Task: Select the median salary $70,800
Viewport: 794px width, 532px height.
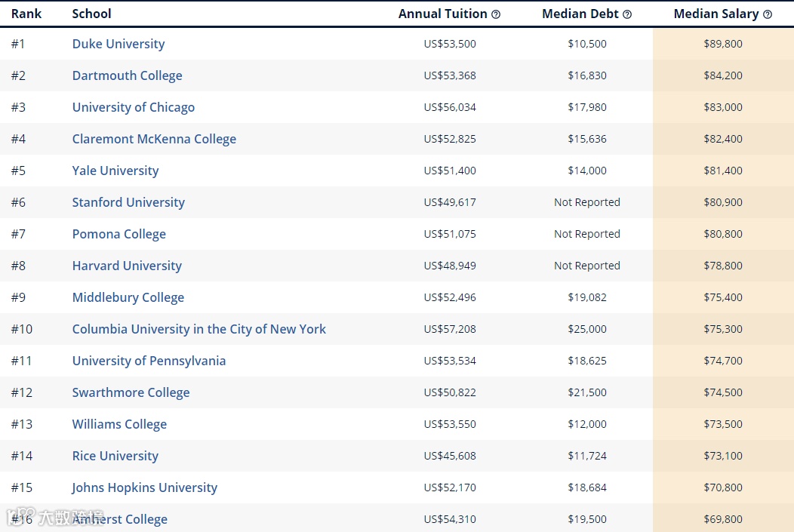Action: click(723, 488)
